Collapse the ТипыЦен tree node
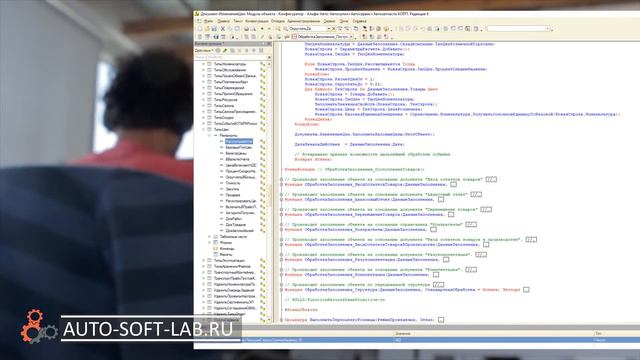 tap(203, 129)
